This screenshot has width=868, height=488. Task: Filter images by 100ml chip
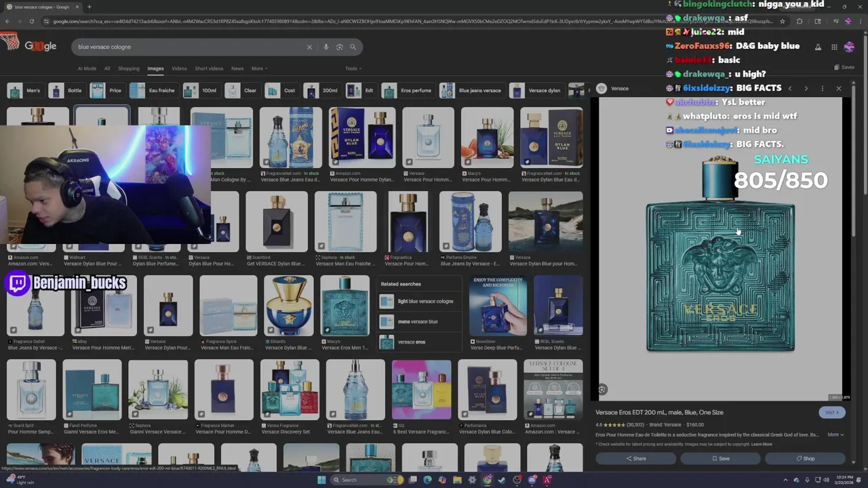[x=201, y=90]
